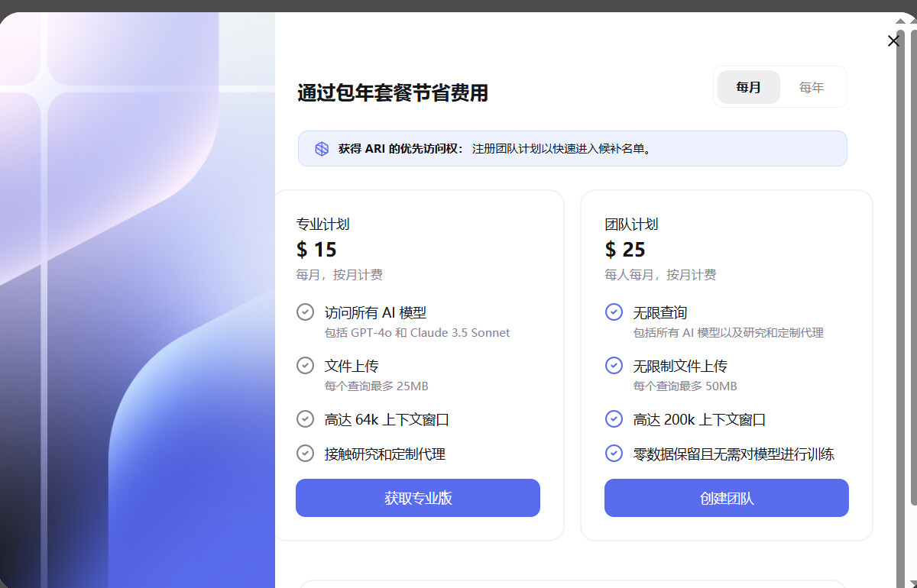Click checkmark icon beside 无限查询
The image size is (917, 588).
click(x=614, y=312)
